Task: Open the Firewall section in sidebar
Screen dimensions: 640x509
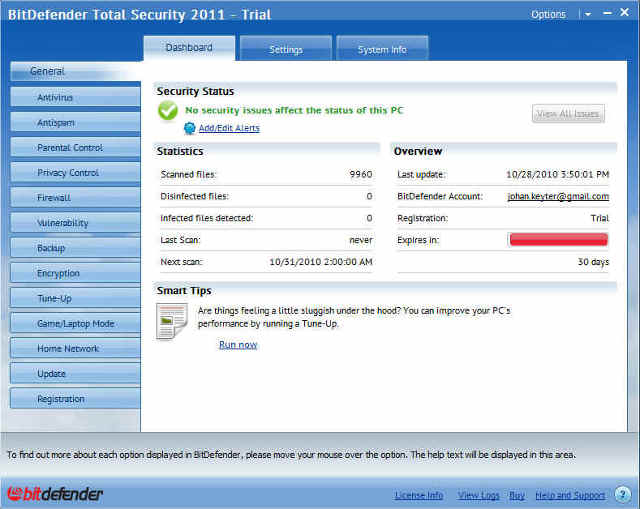Action: [x=75, y=198]
